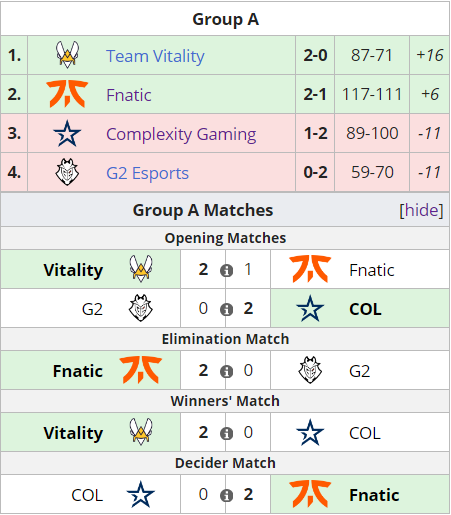Open info icon for G2 vs COL match
The image size is (451, 515).
pyautogui.click(x=226, y=309)
